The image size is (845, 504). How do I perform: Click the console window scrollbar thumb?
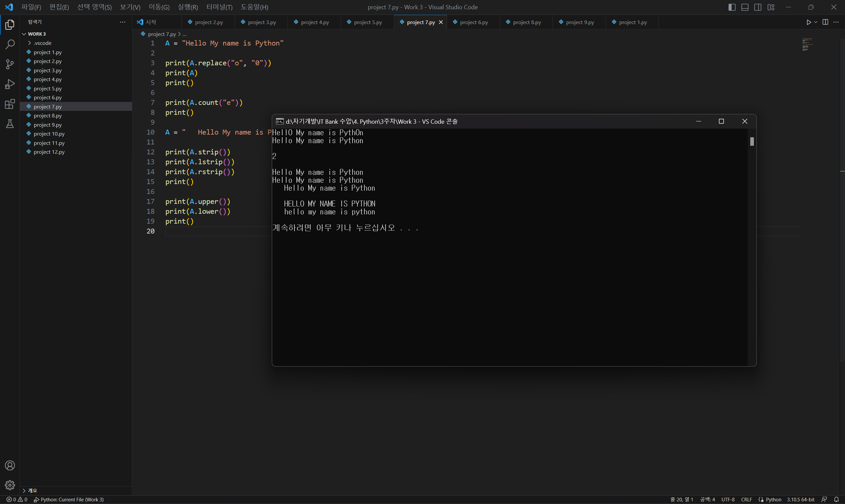click(x=752, y=141)
